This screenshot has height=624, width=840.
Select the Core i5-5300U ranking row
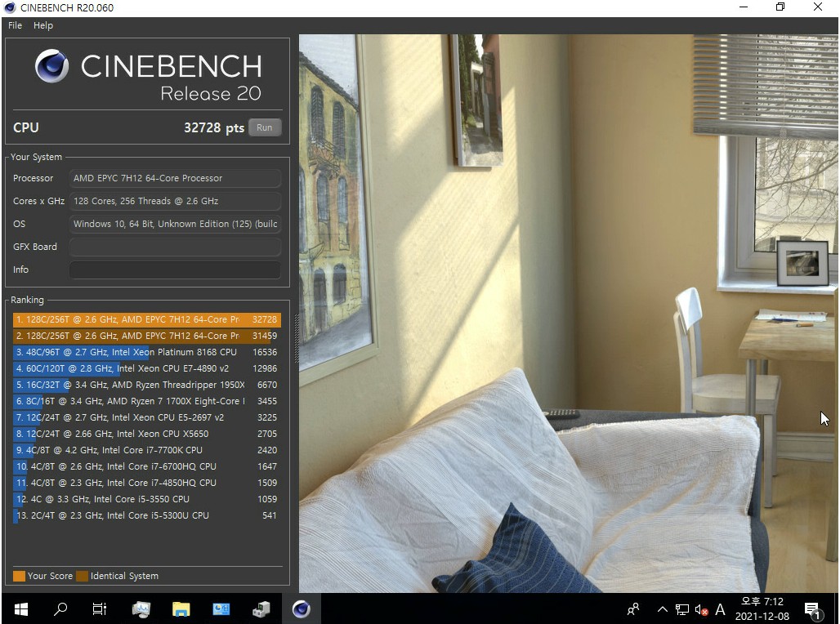tap(147, 515)
